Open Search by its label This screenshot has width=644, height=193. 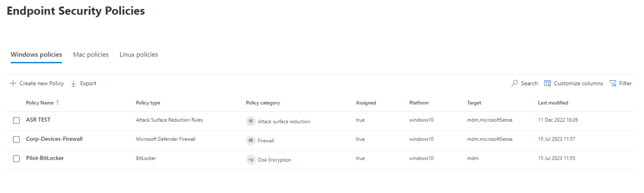tap(529, 83)
